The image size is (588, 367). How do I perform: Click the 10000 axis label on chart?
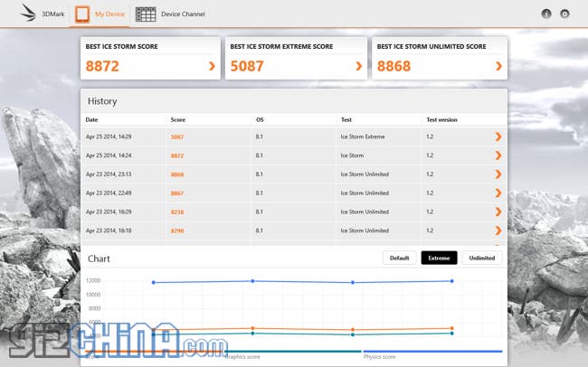93,295
